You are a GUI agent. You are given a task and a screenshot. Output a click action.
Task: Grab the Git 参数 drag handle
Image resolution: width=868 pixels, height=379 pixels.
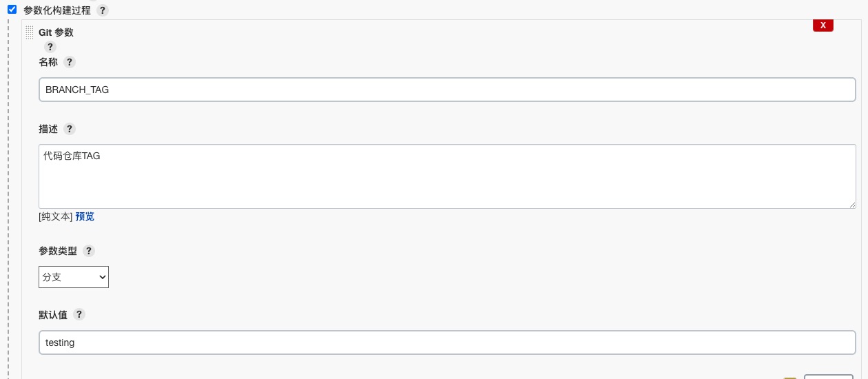coord(30,32)
